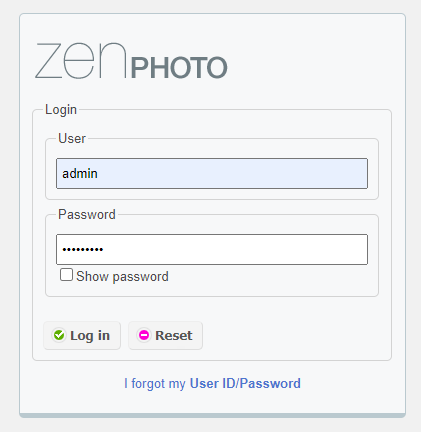This screenshot has width=421, height=432.
Task: Click the thin "zen" lettering in the logo
Action: (x=81, y=61)
